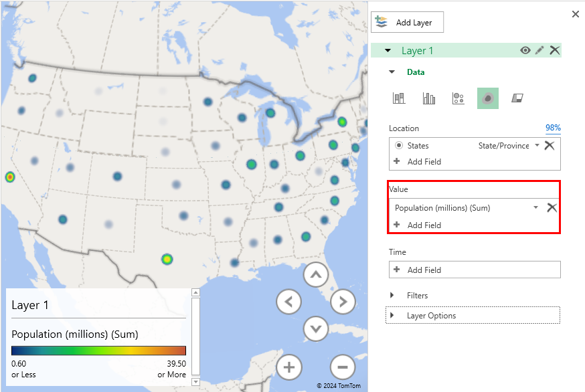This screenshot has height=392, width=585.
Task: Rename Layer 1 using the pencil icon
Action: (x=539, y=50)
